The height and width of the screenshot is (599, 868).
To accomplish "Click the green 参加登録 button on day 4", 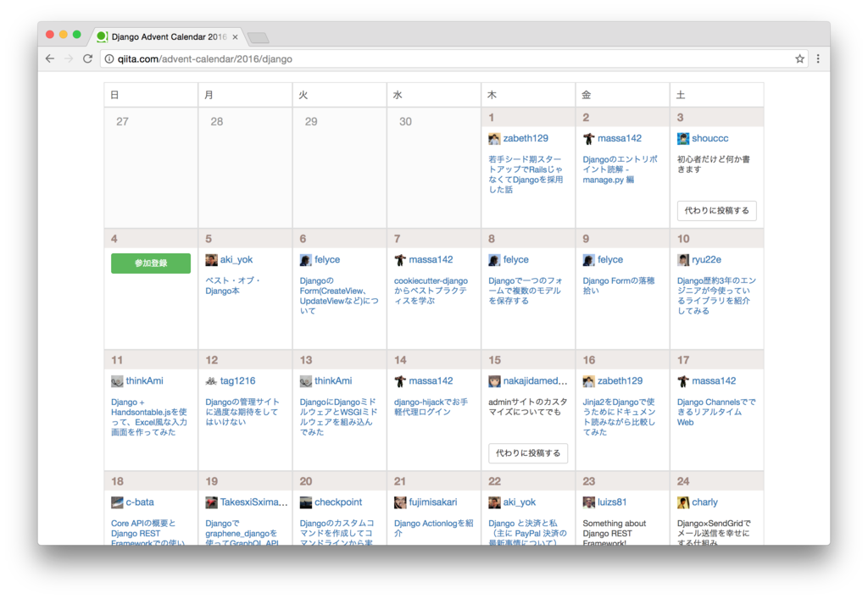I will (x=151, y=263).
